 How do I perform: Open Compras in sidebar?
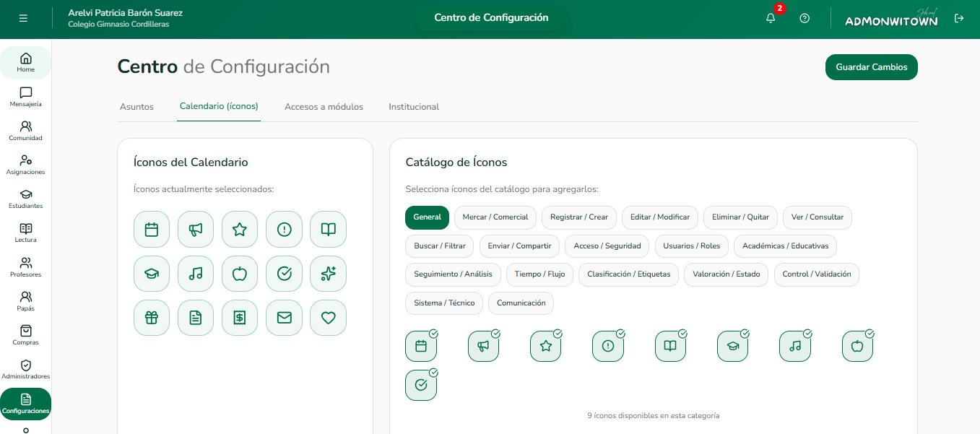26,335
